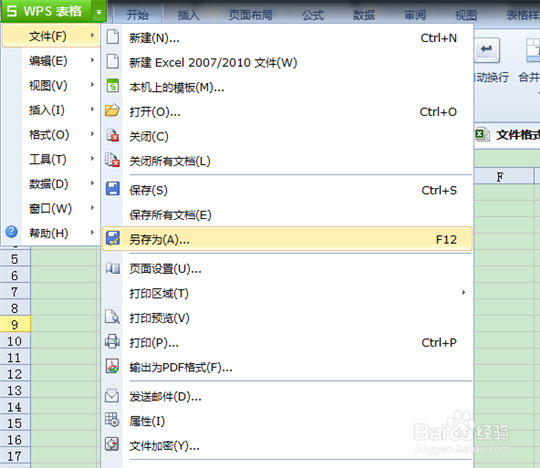This screenshot has height=468, width=540.
Task: Expand the 窗口(W) submenu
Action: point(51,208)
